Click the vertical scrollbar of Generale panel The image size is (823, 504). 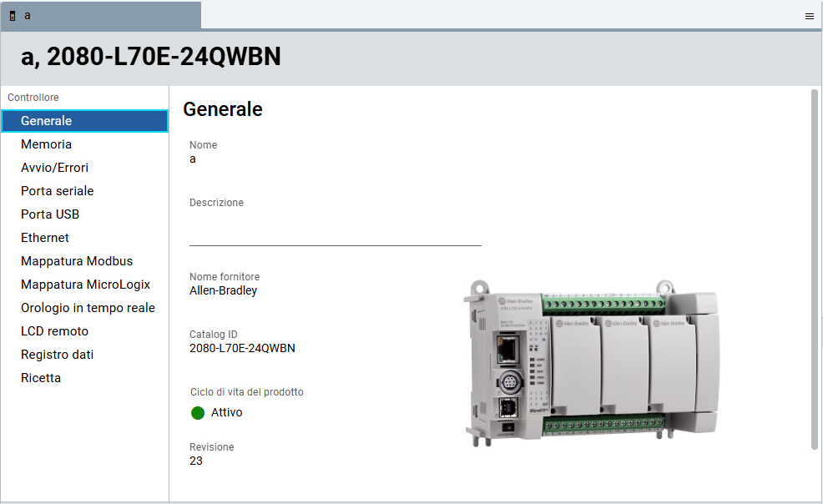[x=815, y=267]
